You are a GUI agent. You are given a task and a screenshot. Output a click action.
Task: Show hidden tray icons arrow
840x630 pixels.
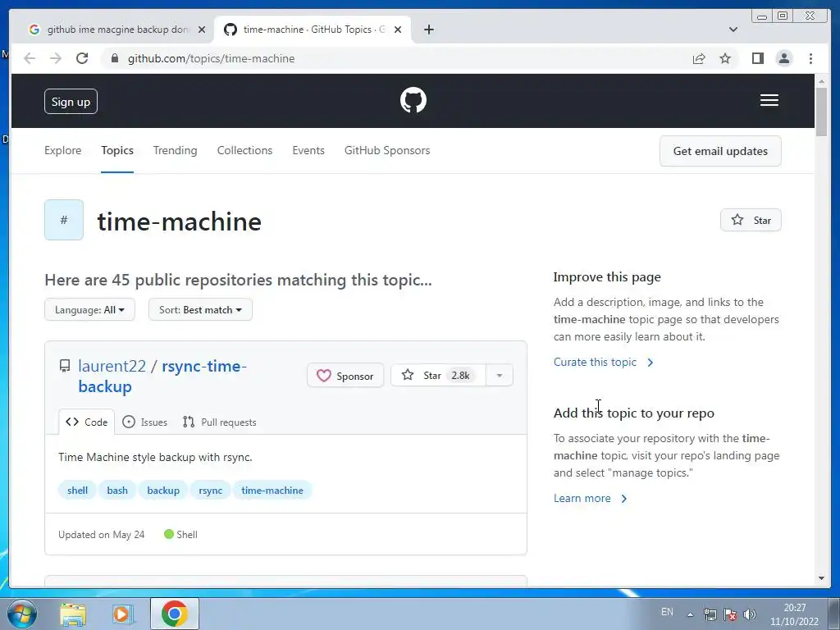691,614
